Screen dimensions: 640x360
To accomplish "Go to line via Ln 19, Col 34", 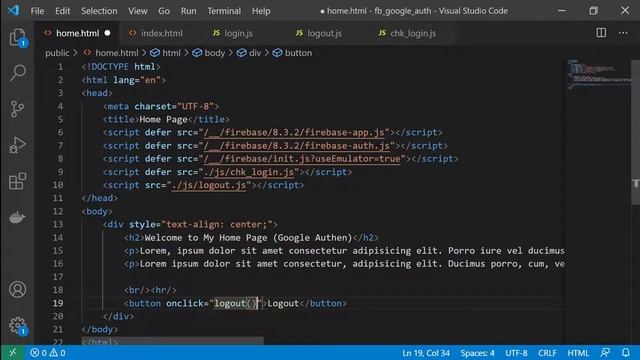I will coord(426,353).
